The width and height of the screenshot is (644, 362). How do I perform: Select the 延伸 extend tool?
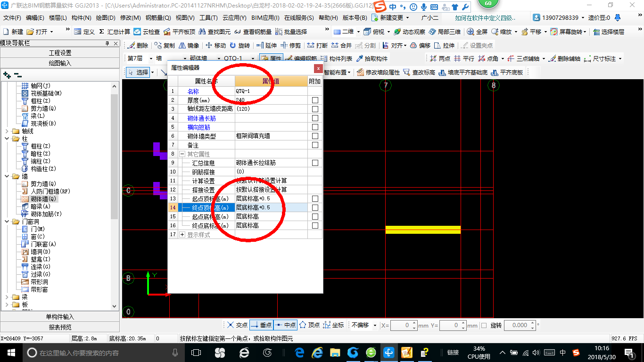pyautogui.click(x=266, y=45)
